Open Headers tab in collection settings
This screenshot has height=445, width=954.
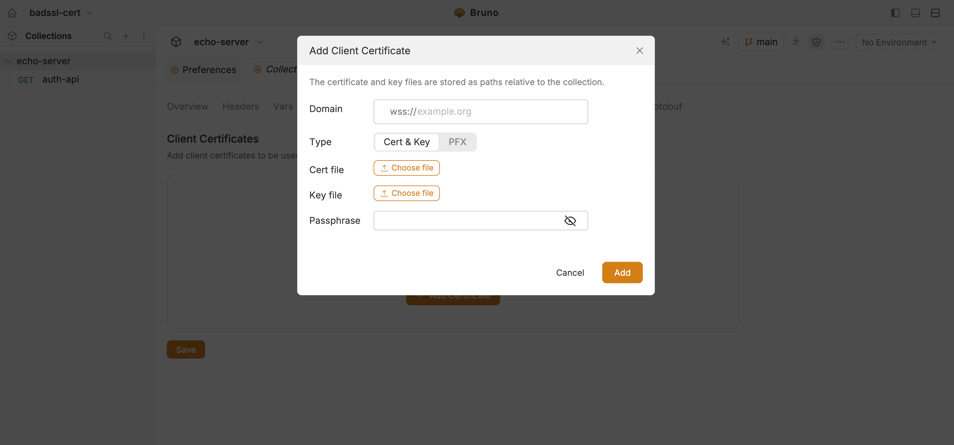[x=241, y=107]
